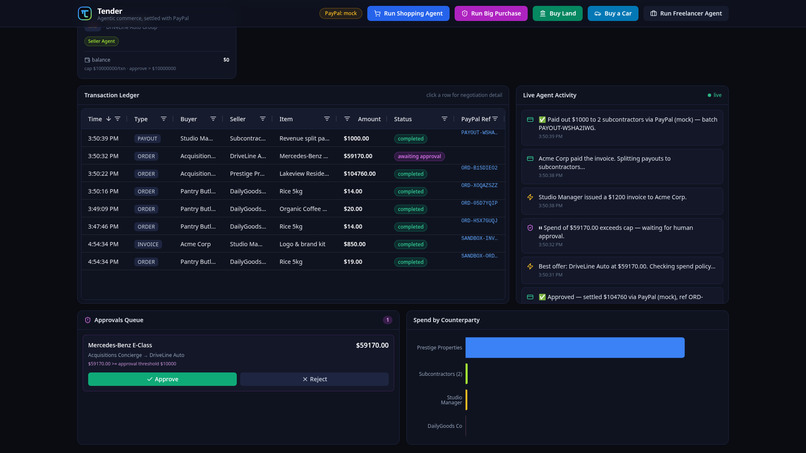Sort by the Time column header
This screenshot has height=453, width=806.
point(95,119)
